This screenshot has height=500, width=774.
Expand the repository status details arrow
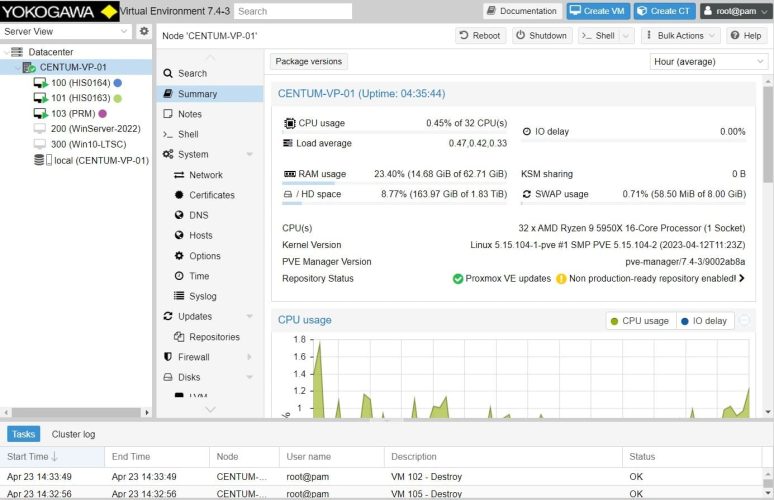(741, 278)
